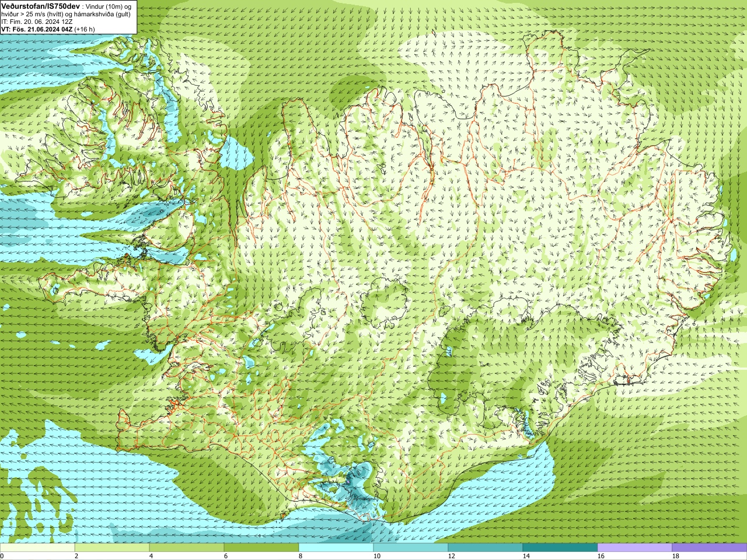Click the turquoise 10–12 m/s legend swatch
This screenshot has height=560, width=747.
(411, 548)
